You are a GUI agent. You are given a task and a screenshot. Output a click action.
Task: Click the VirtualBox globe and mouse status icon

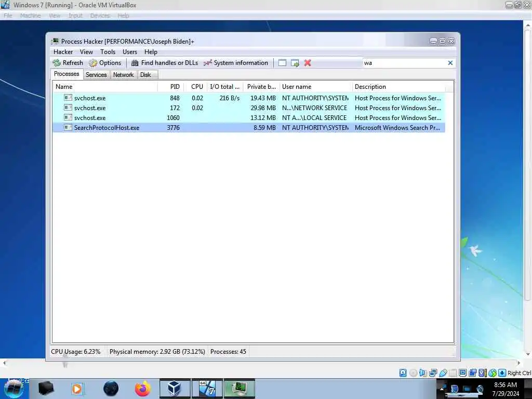click(x=493, y=373)
